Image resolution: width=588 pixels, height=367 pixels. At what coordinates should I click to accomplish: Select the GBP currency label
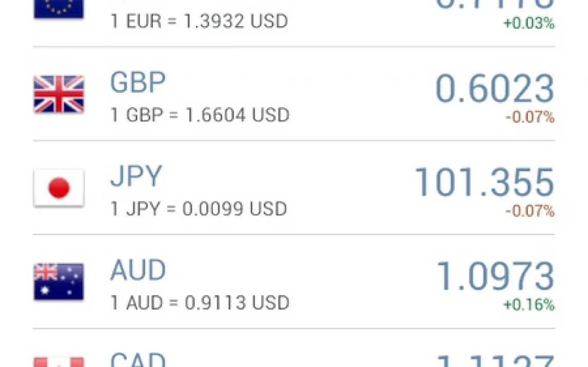138,83
